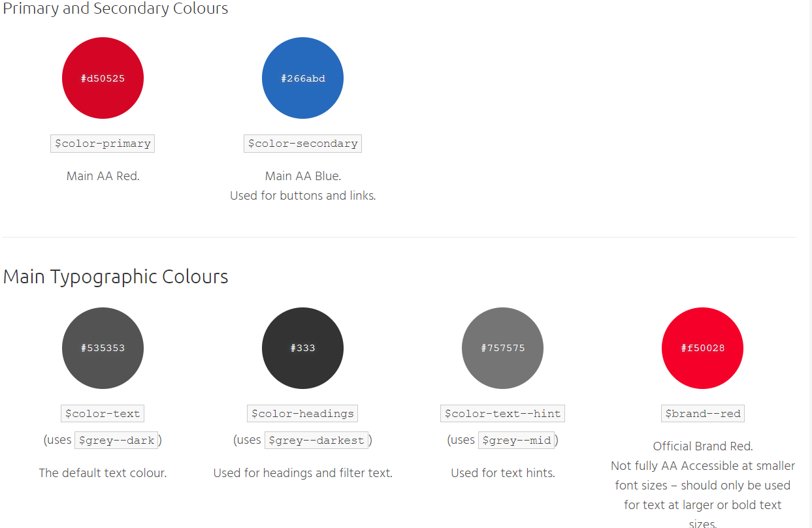The width and height of the screenshot is (812, 528).
Task: Select the $color-headings variable tag
Action: (x=302, y=414)
